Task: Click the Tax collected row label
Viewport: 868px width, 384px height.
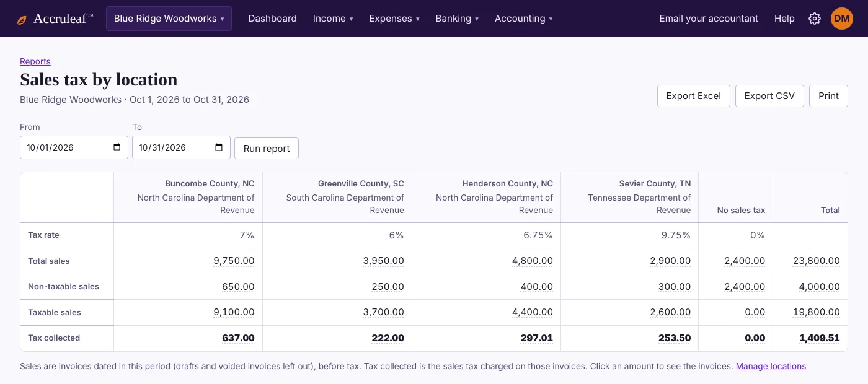Action: pyautogui.click(x=67, y=338)
